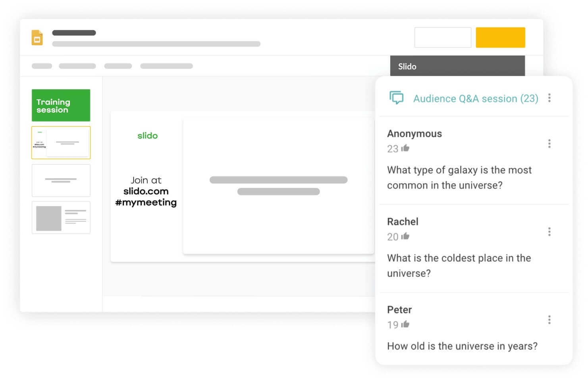The width and height of the screenshot is (588, 381).
Task: Upvote Rachel's question with 20 likes
Action: tap(405, 236)
